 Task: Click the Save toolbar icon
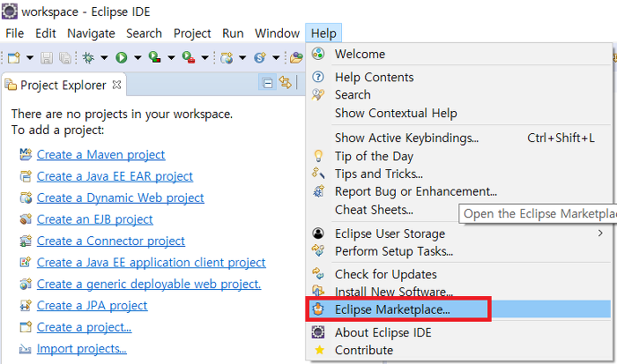click(47, 58)
